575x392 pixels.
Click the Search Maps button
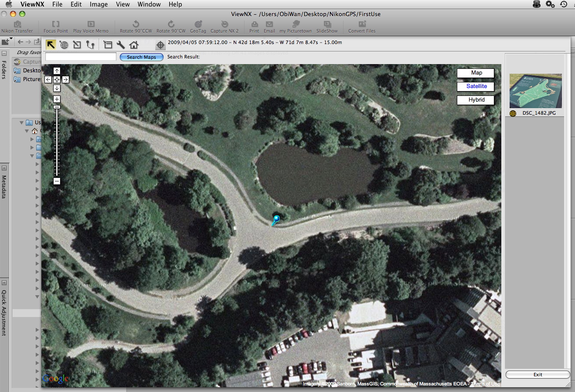pyautogui.click(x=142, y=57)
